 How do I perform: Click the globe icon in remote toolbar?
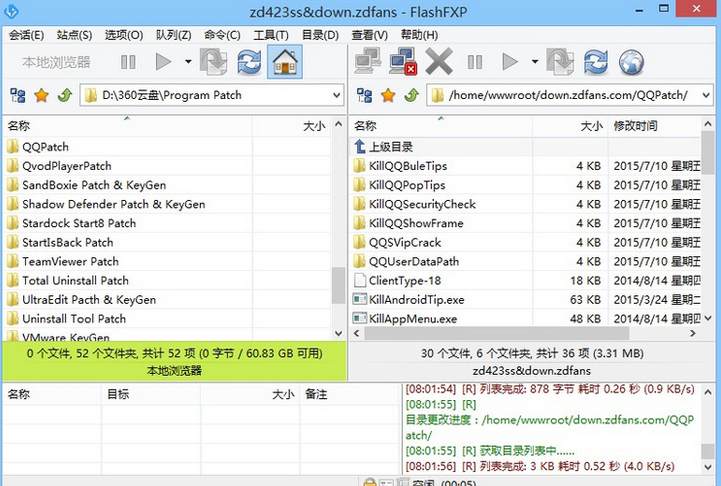(x=631, y=62)
